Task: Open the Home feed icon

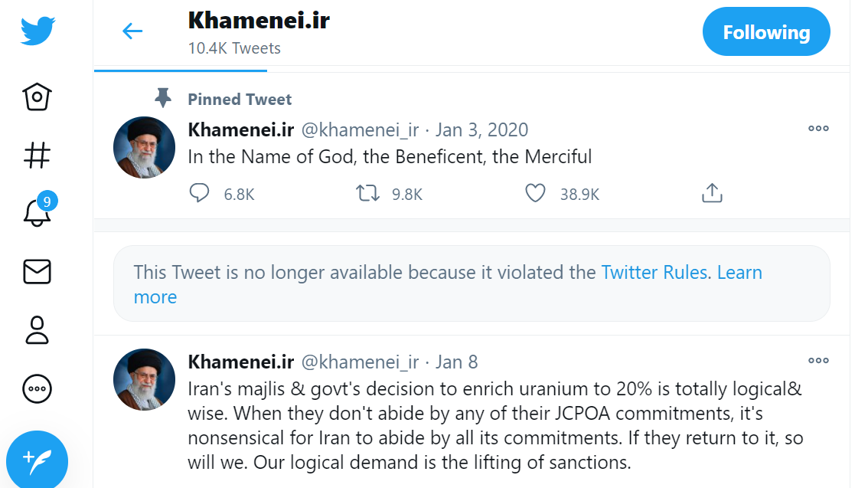Action: [37, 97]
